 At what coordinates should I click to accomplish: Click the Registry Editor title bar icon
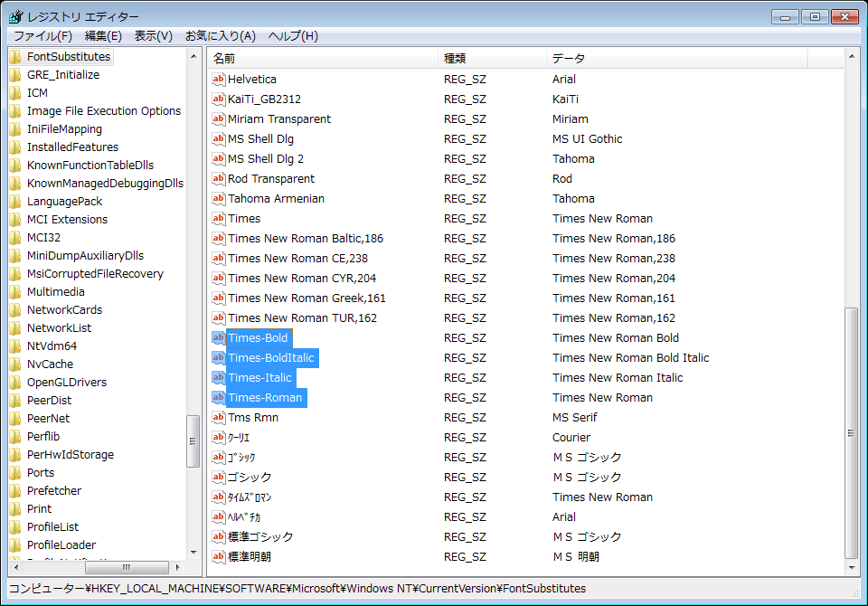point(16,16)
